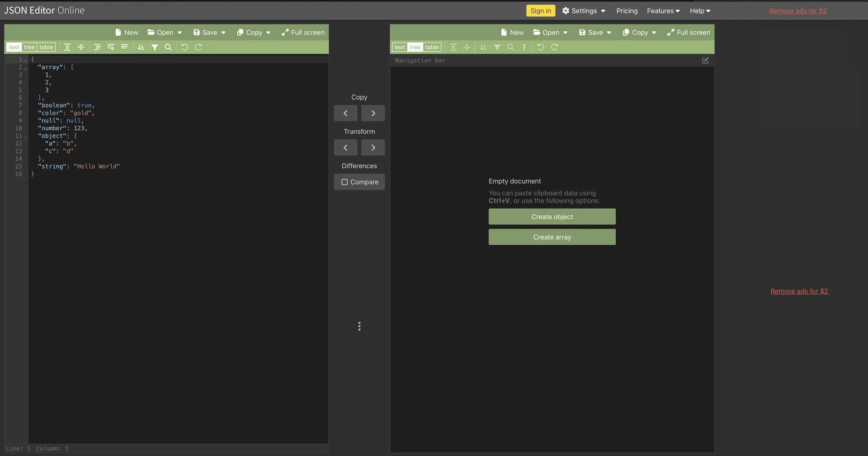This screenshot has height=456, width=868.
Task: Click the Sign in button
Action: tap(541, 10)
